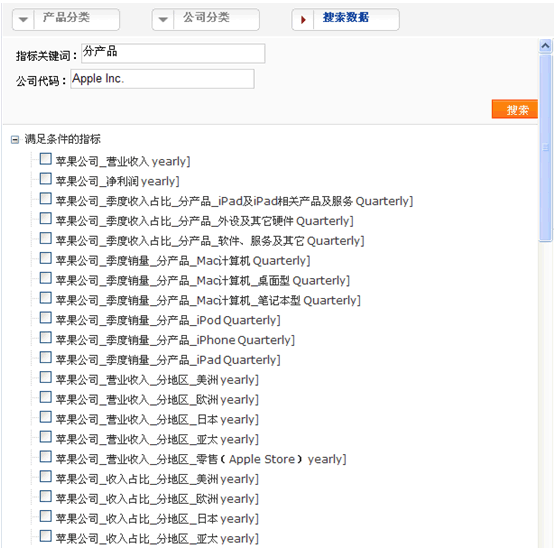Click the 公司代码 input field
The height and width of the screenshot is (549, 555).
click(x=162, y=79)
